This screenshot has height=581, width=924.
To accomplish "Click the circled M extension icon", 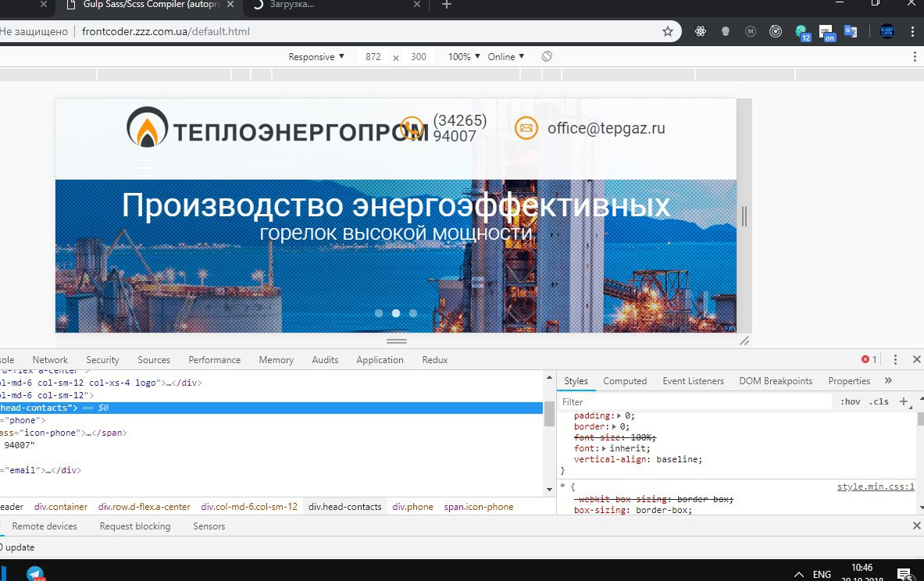I will (x=750, y=31).
